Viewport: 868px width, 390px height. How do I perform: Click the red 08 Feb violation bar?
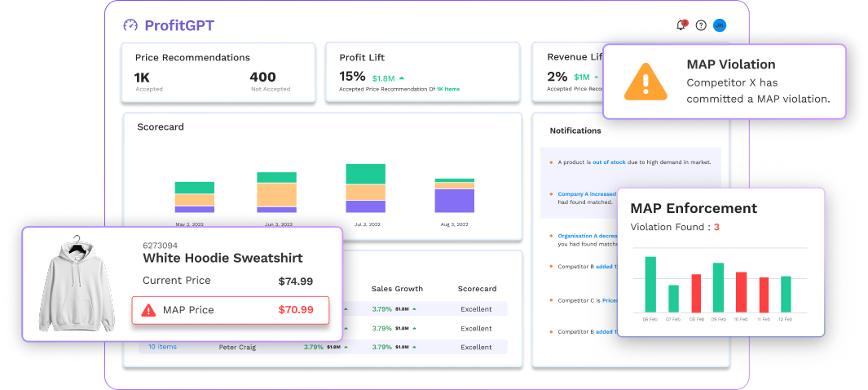[696, 293]
